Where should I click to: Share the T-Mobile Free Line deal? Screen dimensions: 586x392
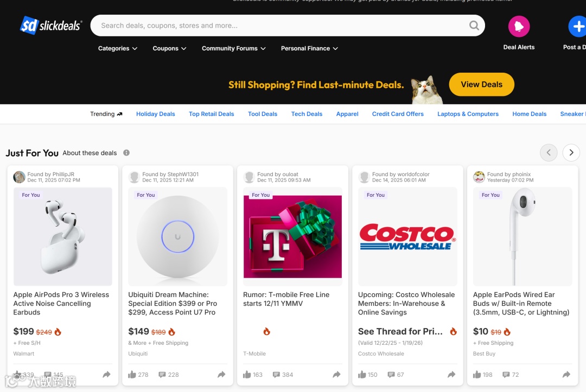(337, 375)
